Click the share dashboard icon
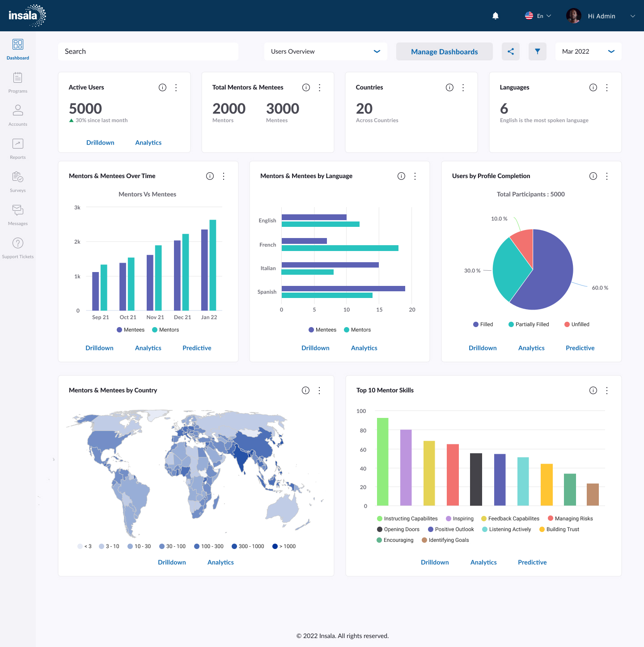This screenshot has height=647, width=644. [511, 51]
